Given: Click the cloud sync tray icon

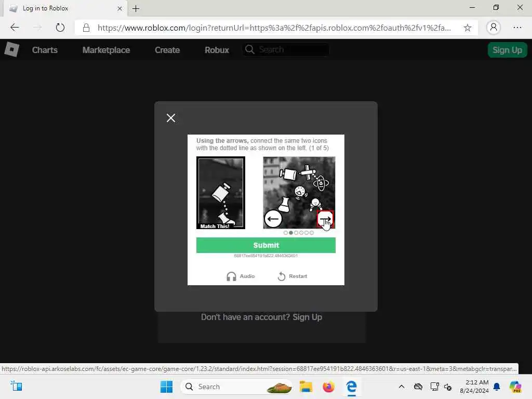Looking at the screenshot, I should [418, 387].
